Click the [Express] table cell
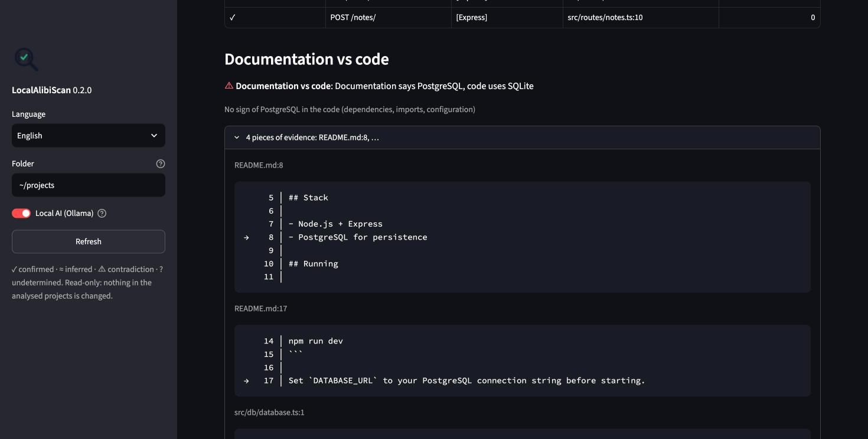868x439 pixels. [x=507, y=18]
